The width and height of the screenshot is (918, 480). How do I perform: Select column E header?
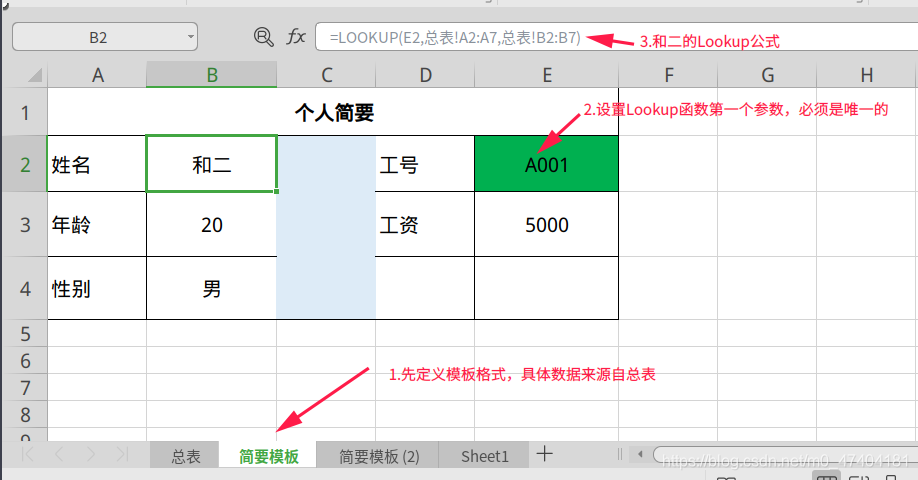[546, 75]
